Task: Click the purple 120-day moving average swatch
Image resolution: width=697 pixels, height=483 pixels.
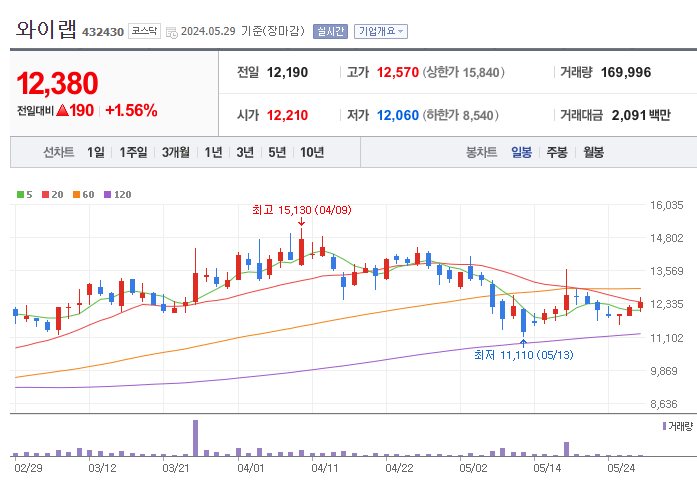Action: tap(107, 195)
